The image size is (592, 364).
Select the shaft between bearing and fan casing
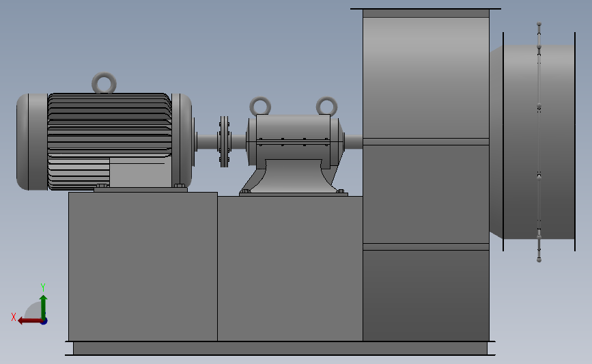(x=354, y=141)
